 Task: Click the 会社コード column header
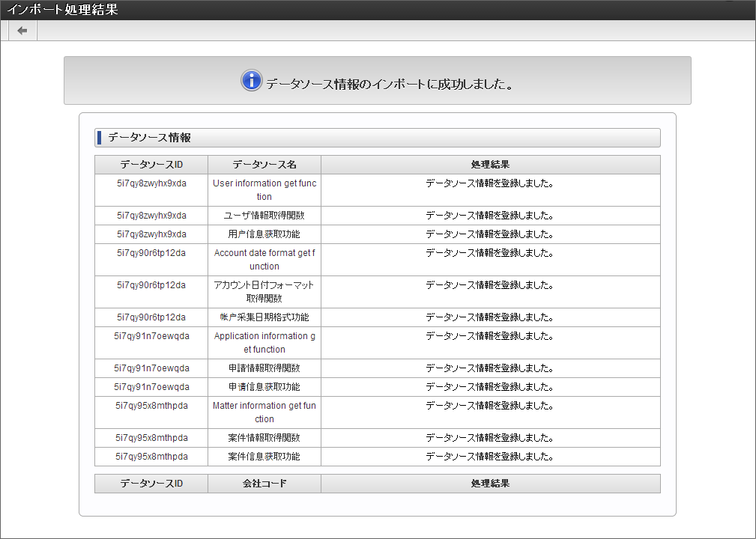pyautogui.click(x=264, y=484)
